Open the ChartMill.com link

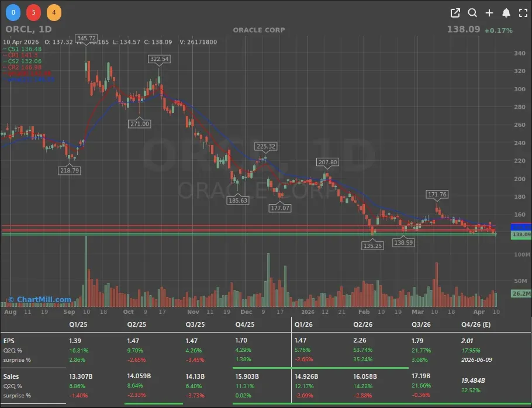tap(40, 299)
